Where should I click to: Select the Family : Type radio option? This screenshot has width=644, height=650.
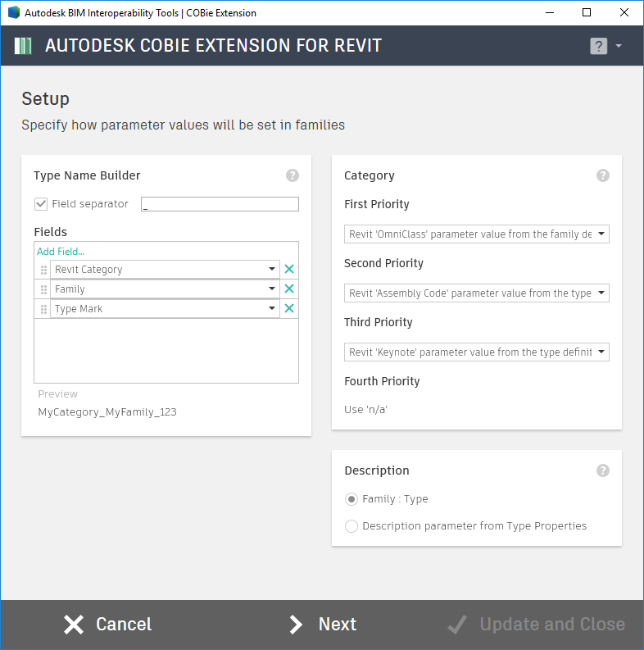click(351, 499)
